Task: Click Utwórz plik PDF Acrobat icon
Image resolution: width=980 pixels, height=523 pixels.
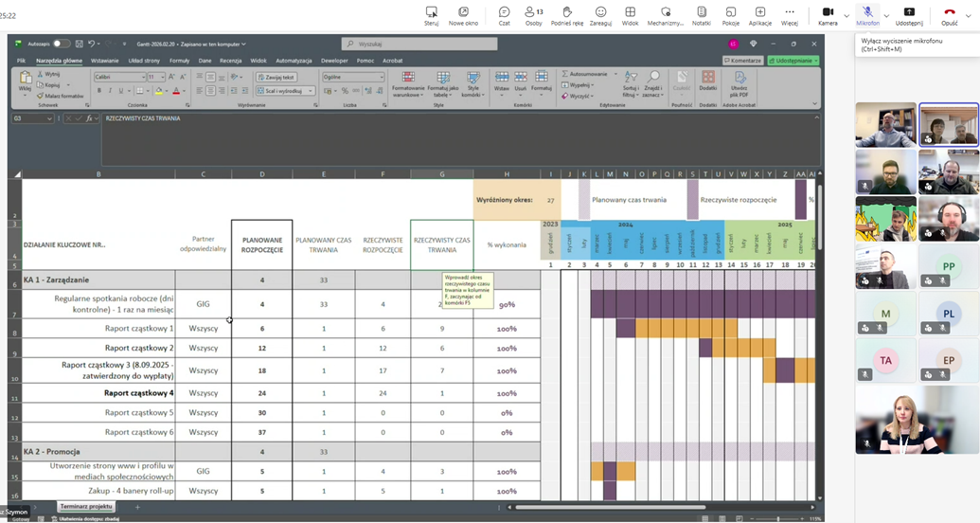Action: pos(739,81)
